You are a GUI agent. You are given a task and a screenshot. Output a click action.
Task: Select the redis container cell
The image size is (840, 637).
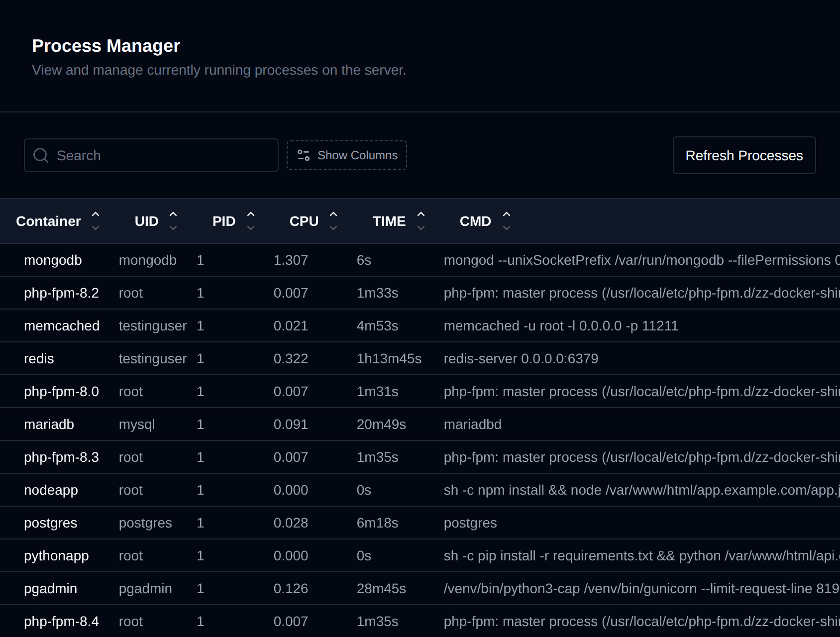click(x=39, y=359)
